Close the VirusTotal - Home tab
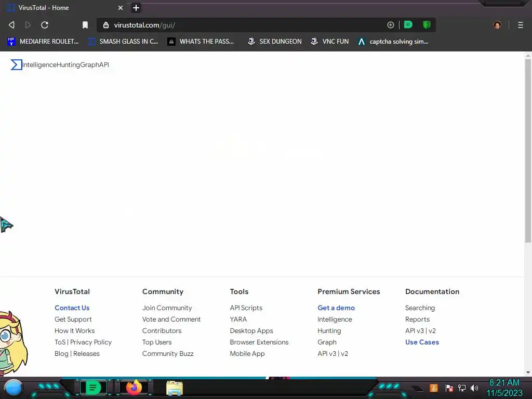532x399 pixels. (120, 8)
